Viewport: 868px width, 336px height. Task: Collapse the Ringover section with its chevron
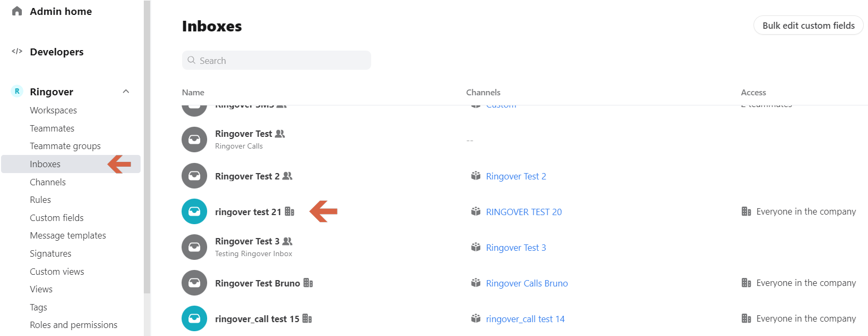click(x=126, y=92)
